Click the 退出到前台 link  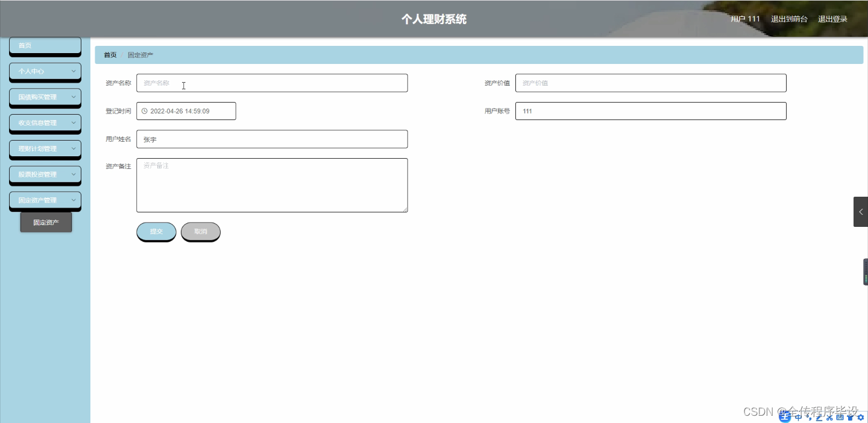(790, 19)
